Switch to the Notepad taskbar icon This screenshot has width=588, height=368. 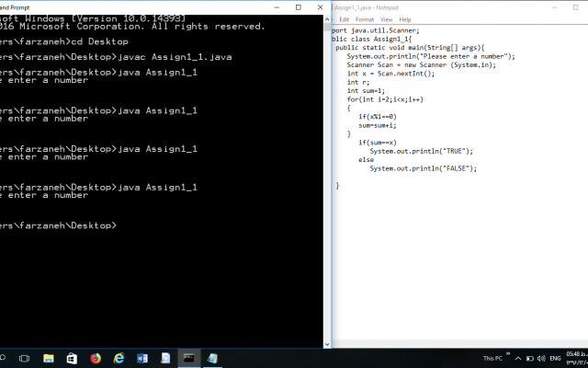(212, 358)
